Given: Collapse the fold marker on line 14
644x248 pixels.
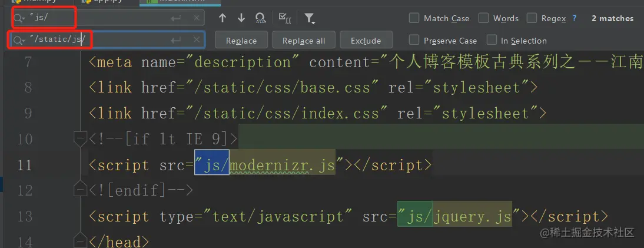Looking at the screenshot, I should click(79, 241).
